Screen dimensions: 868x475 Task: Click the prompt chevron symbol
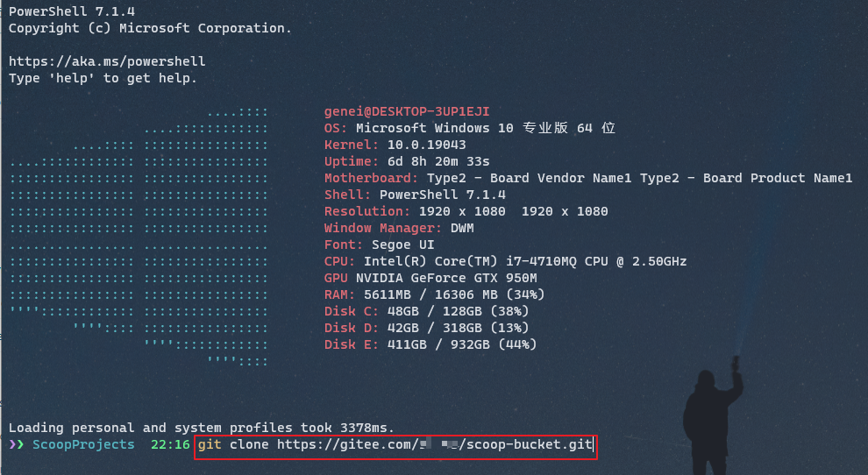pyautogui.click(x=16, y=444)
